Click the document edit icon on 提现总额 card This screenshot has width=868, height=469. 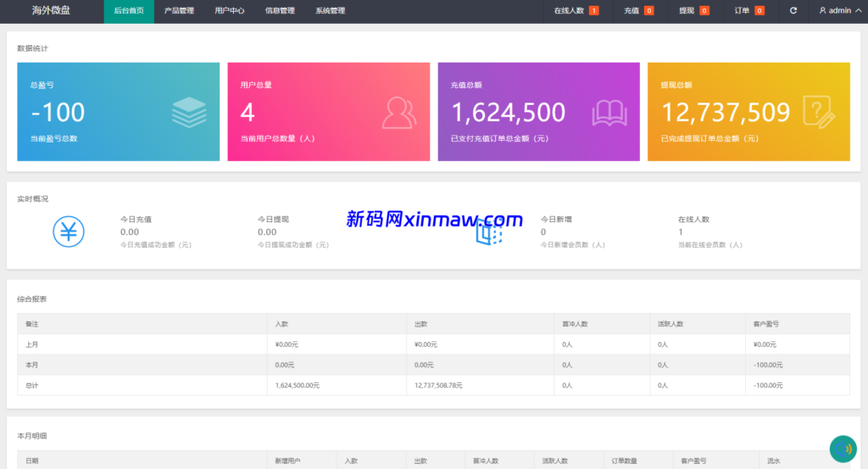pos(819,113)
